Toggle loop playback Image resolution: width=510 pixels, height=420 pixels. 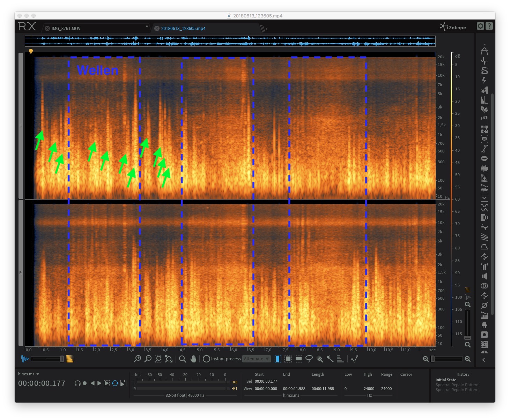115,383
